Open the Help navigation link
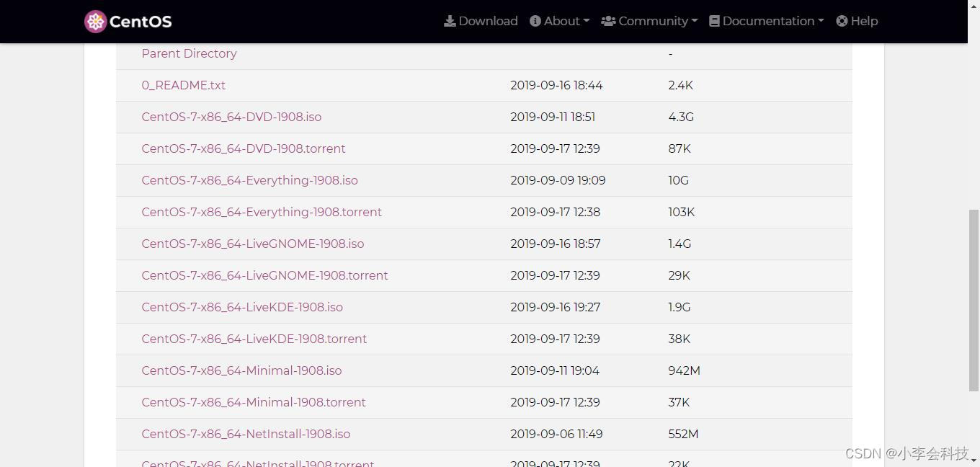The height and width of the screenshot is (467, 980). [x=857, y=21]
